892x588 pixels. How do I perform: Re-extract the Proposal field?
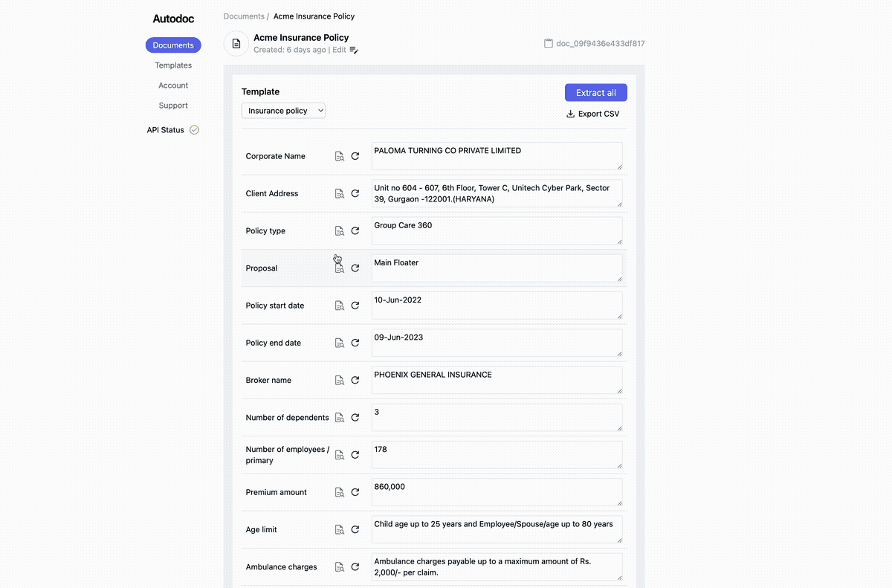355,268
